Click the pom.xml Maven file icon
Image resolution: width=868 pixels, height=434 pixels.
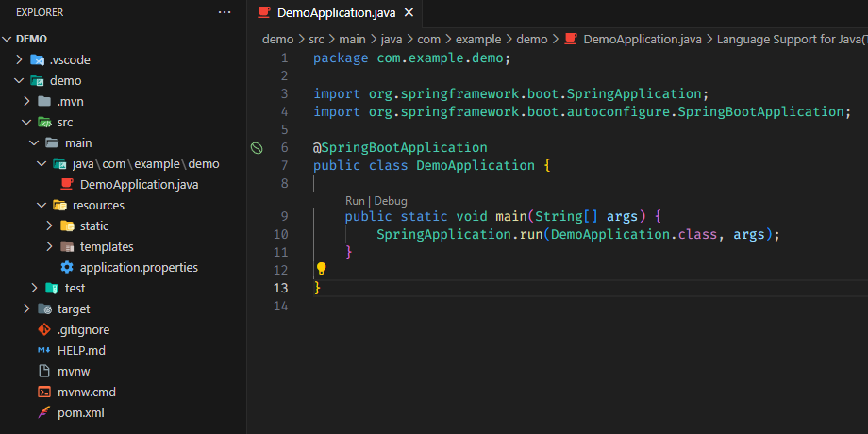tap(43, 412)
